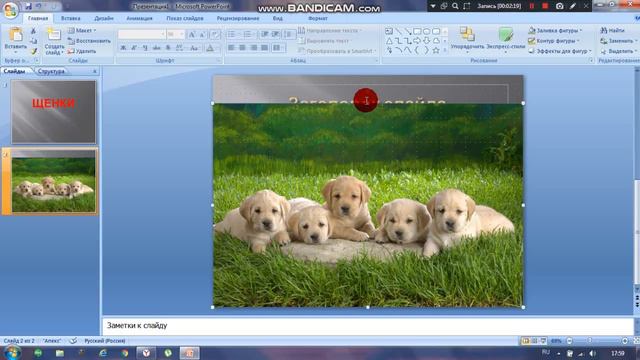This screenshot has height=360, width=640.
Task: Increase font size with the larger A
Action: click(191, 35)
